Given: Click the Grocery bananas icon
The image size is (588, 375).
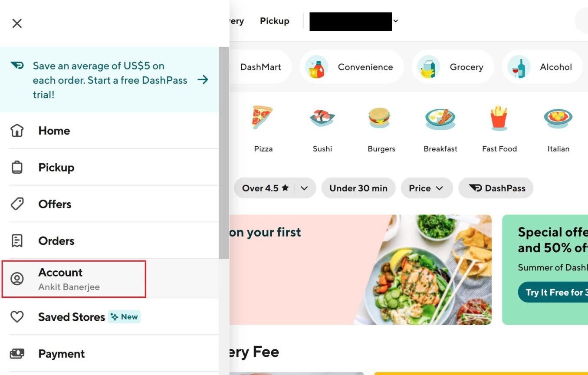Looking at the screenshot, I should click(x=427, y=66).
